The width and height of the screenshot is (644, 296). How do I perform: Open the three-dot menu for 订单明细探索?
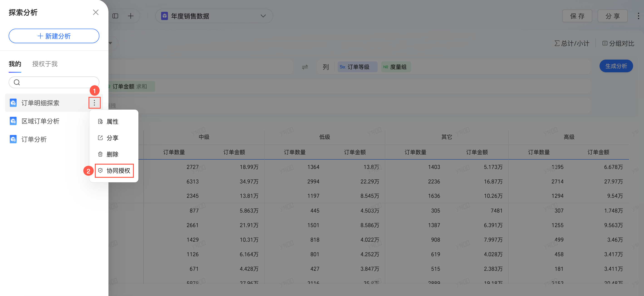[94, 103]
